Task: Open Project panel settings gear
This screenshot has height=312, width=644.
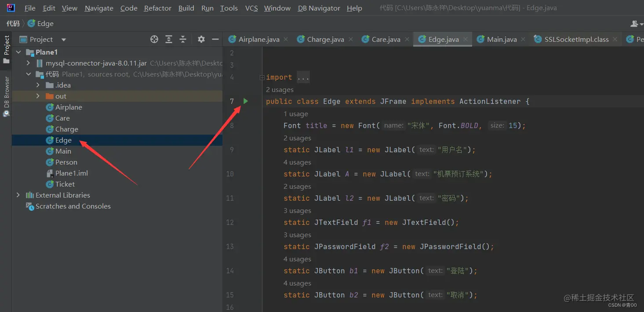Action: tap(201, 39)
